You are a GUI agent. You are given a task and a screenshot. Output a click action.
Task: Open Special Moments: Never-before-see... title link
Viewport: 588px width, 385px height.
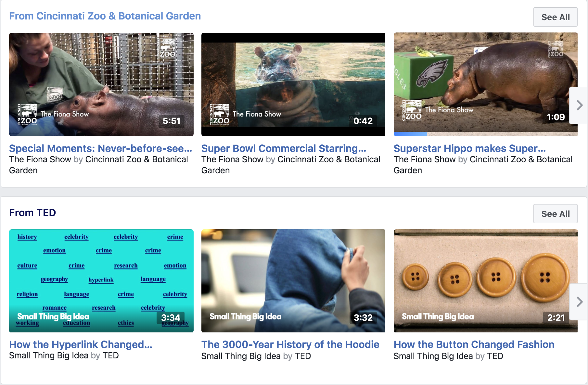[x=100, y=148]
